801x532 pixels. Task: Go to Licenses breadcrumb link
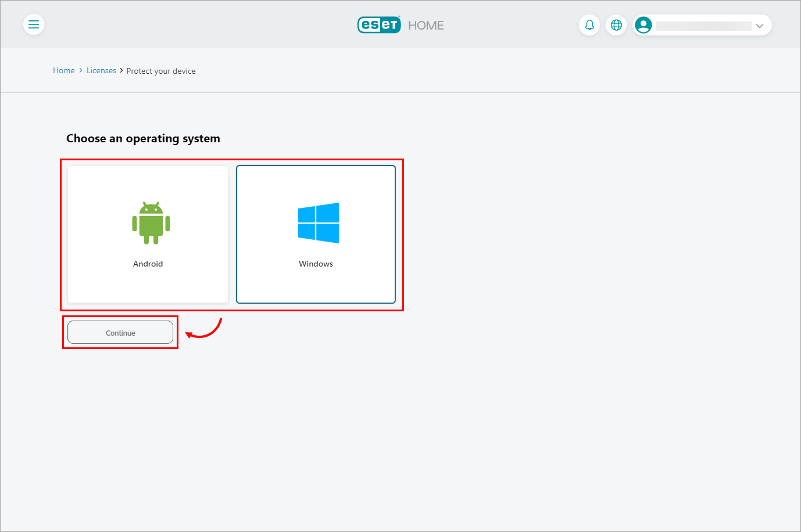101,70
